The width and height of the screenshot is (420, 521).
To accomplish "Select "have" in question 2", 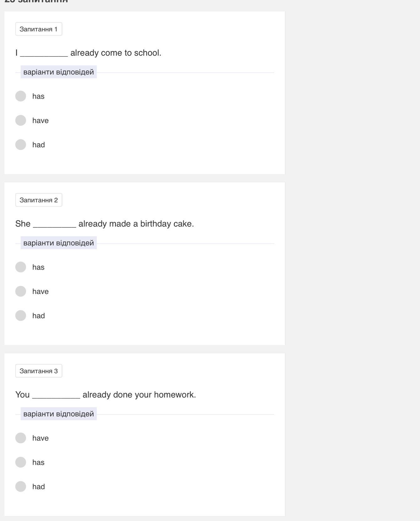I will tap(21, 291).
